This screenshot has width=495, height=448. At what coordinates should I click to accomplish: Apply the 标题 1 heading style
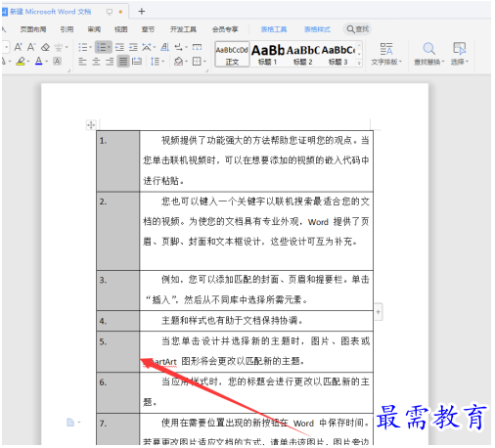(268, 55)
